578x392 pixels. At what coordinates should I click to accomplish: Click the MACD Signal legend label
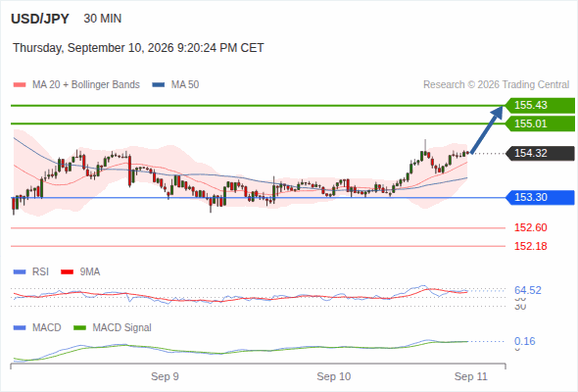coord(122,328)
